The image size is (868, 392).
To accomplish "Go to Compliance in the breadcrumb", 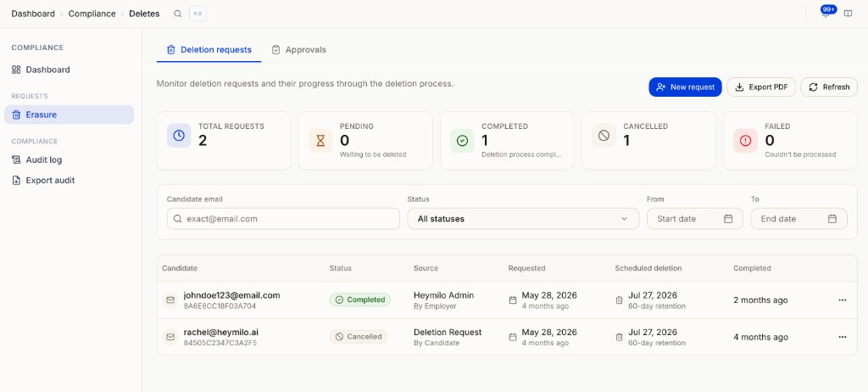I will tap(92, 14).
